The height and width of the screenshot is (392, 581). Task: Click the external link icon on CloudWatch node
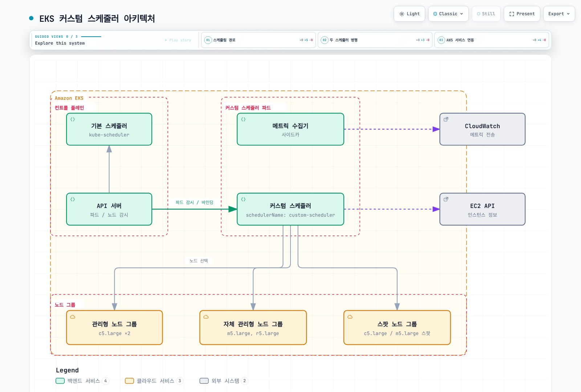coord(446,119)
